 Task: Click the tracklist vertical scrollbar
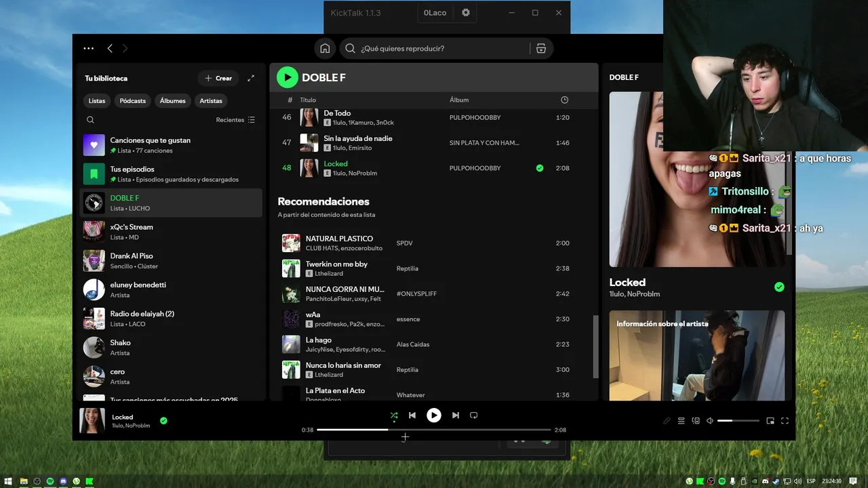(596, 346)
